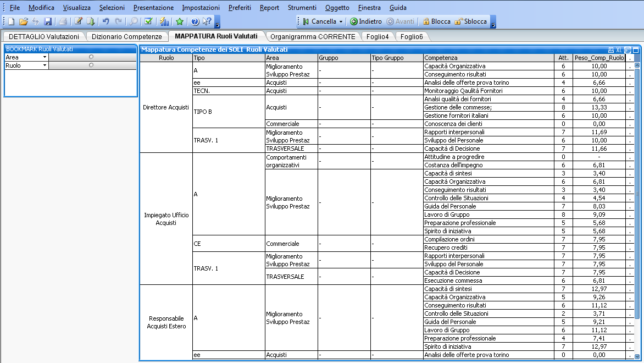The image size is (644, 363).
Task: Open the Impostazioni menu
Action: tap(201, 7)
